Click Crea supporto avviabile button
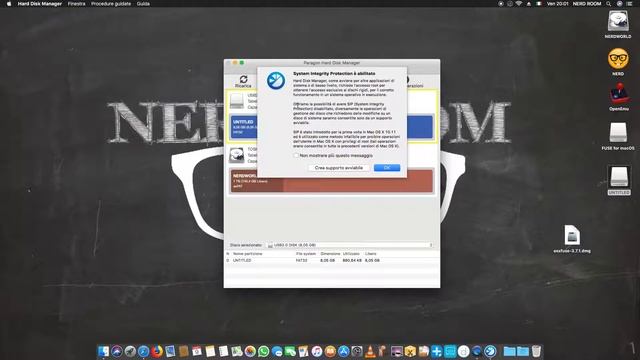This screenshot has height=360, width=640. tap(338, 168)
